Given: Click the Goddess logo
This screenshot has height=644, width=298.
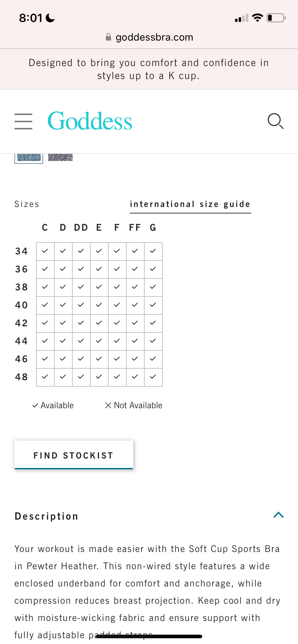Looking at the screenshot, I should click(x=90, y=121).
